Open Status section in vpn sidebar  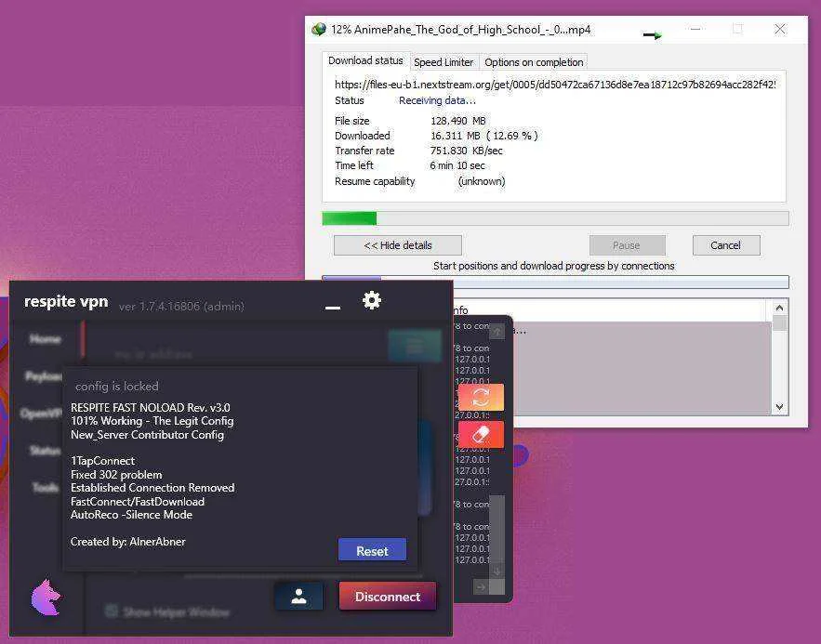(x=45, y=451)
